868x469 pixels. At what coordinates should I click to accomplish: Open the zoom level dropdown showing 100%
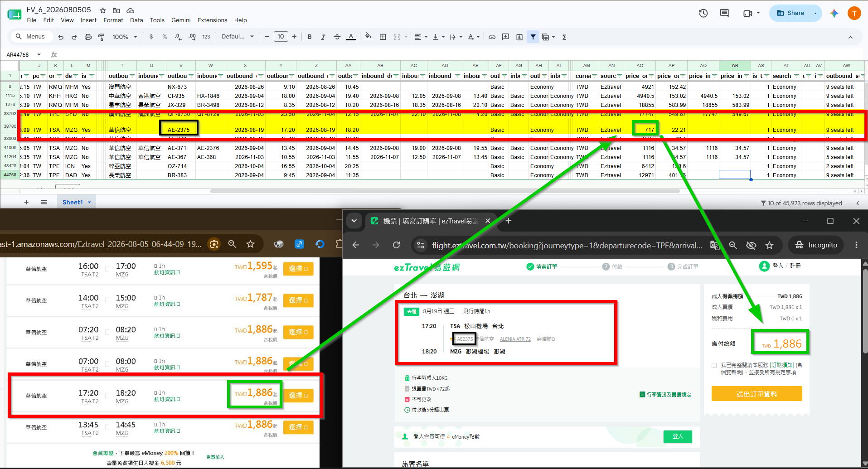(x=125, y=37)
